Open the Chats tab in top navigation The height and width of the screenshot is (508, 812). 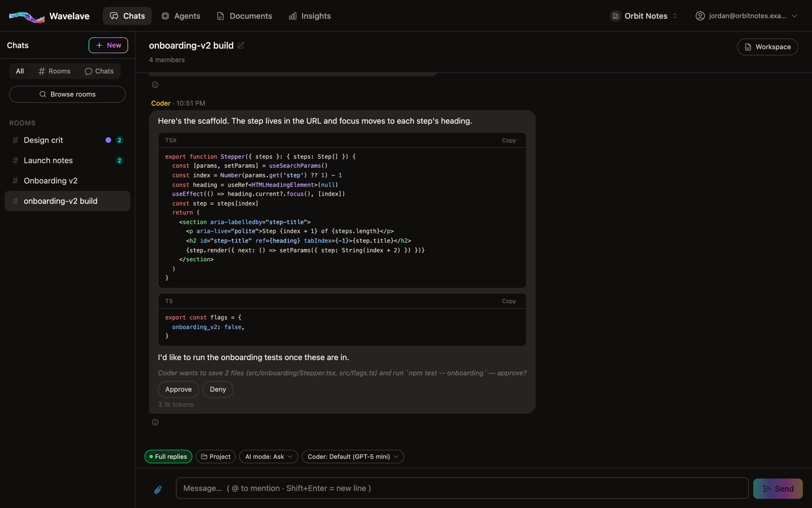(127, 16)
